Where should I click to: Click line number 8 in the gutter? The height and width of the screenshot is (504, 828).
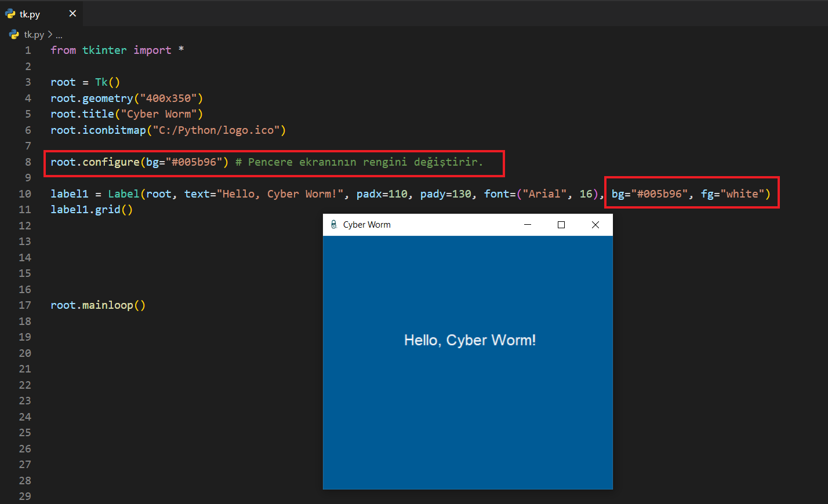click(x=28, y=162)
